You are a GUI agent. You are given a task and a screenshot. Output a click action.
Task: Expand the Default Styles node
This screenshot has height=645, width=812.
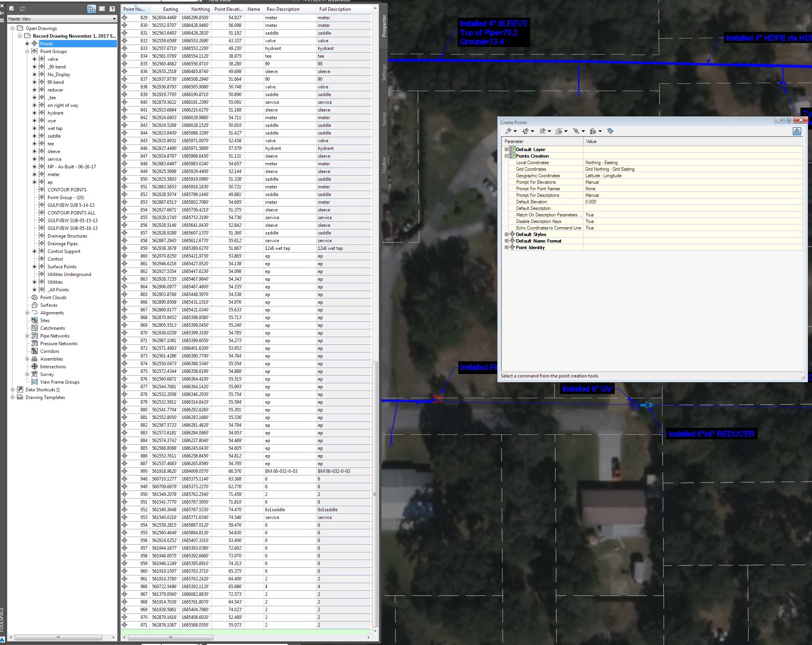point(506,234)
